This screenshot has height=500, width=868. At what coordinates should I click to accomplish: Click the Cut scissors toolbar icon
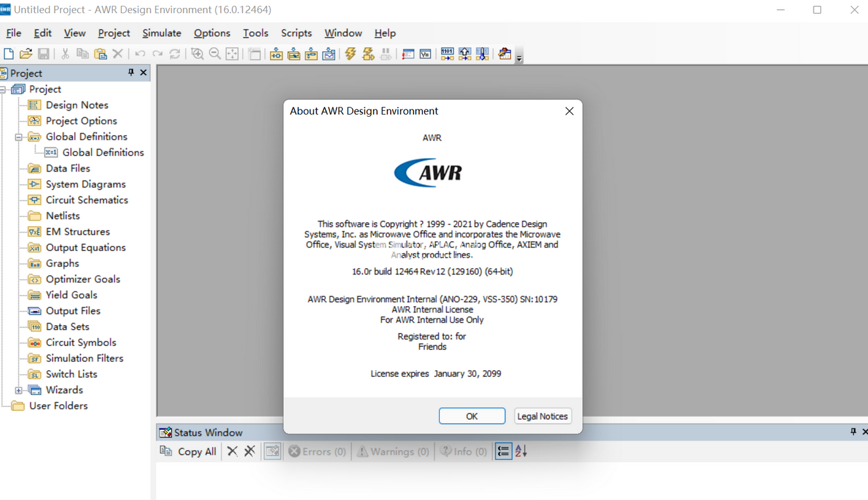65,54
